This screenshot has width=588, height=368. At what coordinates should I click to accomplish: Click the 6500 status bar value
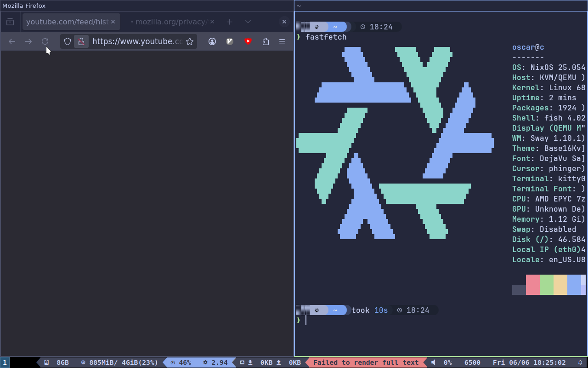(x=472, y=362)
